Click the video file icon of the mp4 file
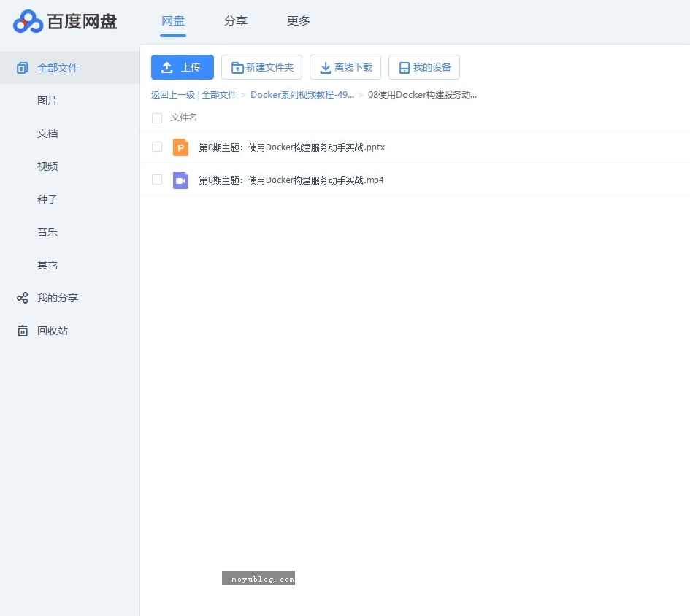This screenshot has height=616, width=690. [180, 180]
